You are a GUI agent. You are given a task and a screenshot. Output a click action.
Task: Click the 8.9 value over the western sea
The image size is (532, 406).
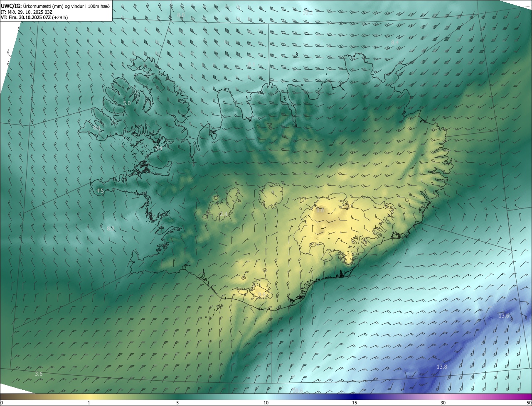[111, 229]
